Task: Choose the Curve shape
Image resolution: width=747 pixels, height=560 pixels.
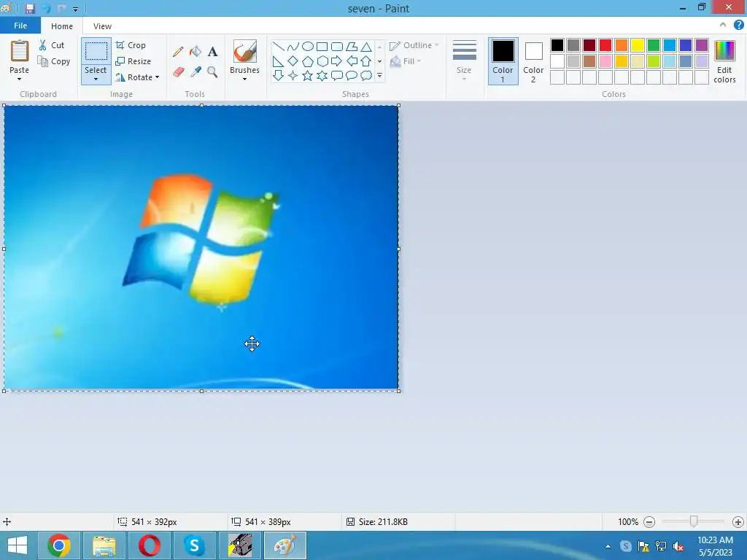Action: tap(293, 47)
